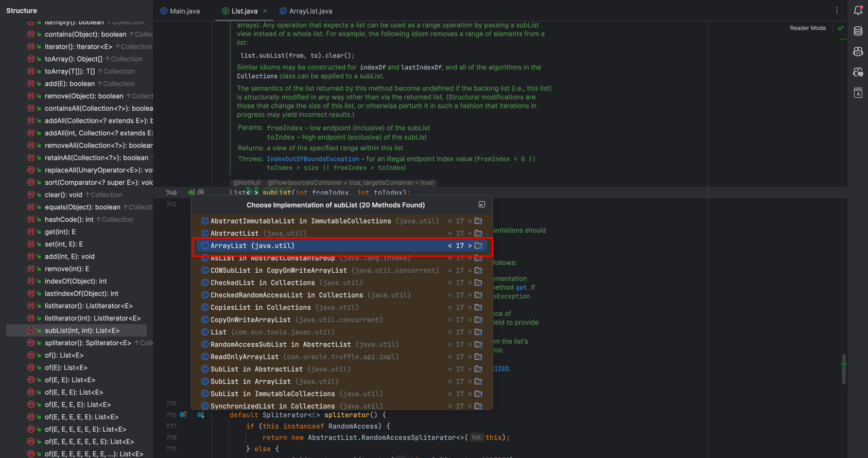Viewport: 868px width, 458px height.
Task: Select hashCode(): int in the Structure tree
Action: coord(69,219)
